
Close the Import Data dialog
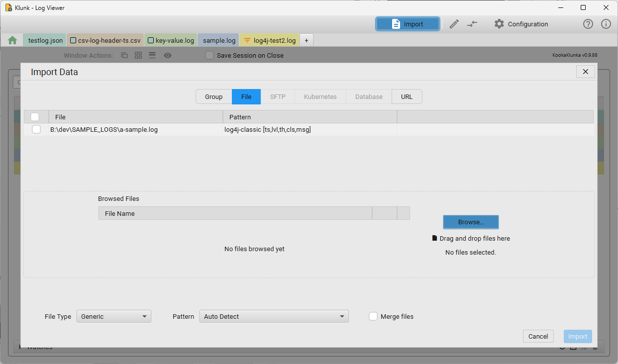(586, 72)
